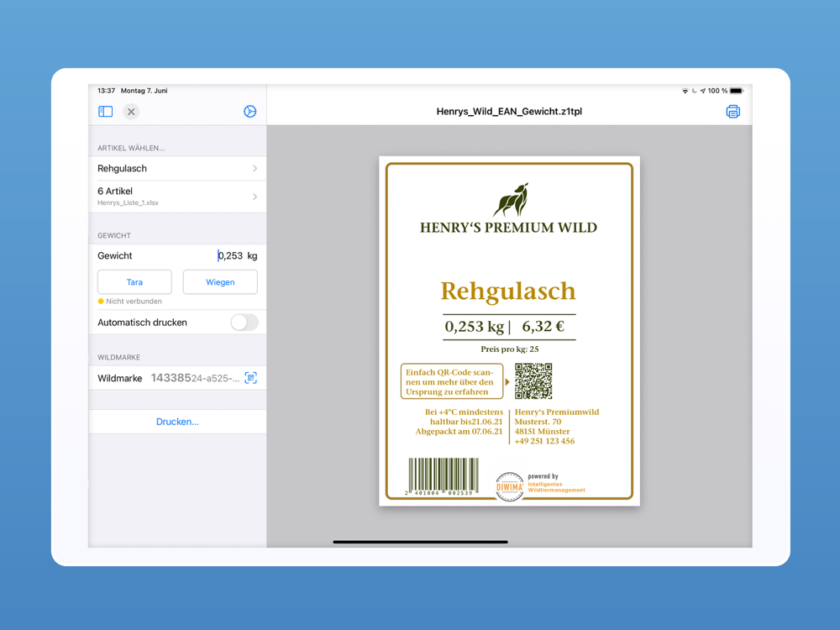Tap the Drucken... button
Viewport: 840px width, 630px height.
click(x=177, y=422)
